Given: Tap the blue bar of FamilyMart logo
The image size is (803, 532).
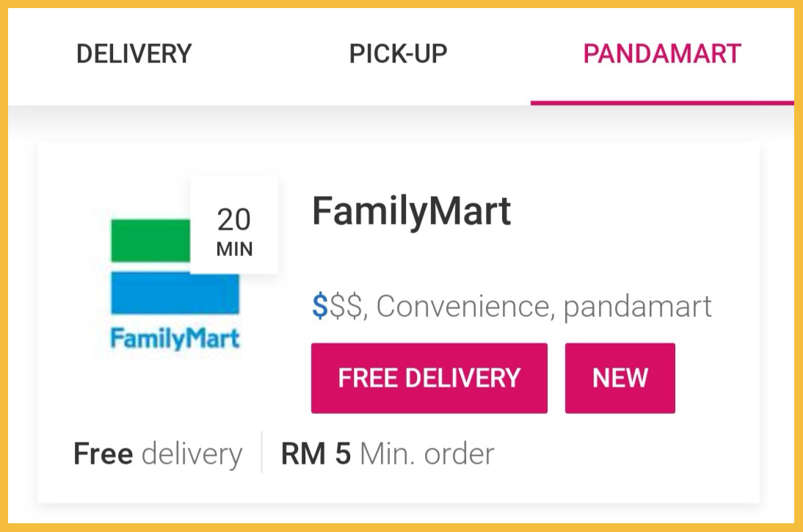Looking at the screenshot, I should 175,293.
